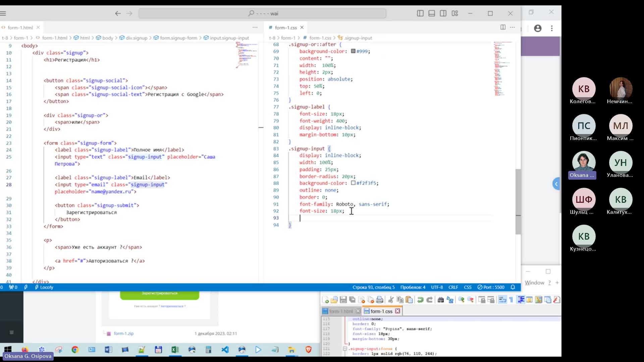
Task: Expand the div.signup breadcrumb
Action: tap(133, 38)
